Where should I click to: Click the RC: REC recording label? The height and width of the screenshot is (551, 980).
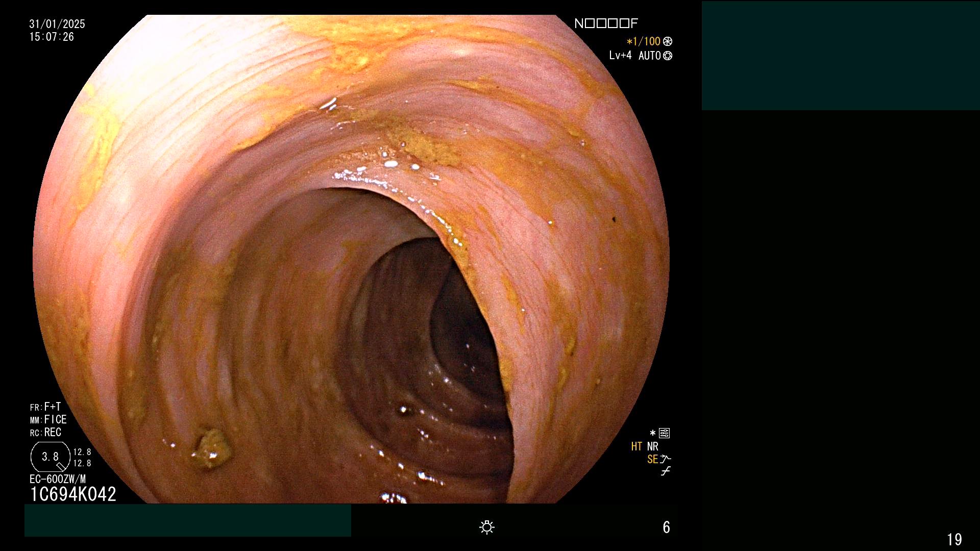coord(45,432)
